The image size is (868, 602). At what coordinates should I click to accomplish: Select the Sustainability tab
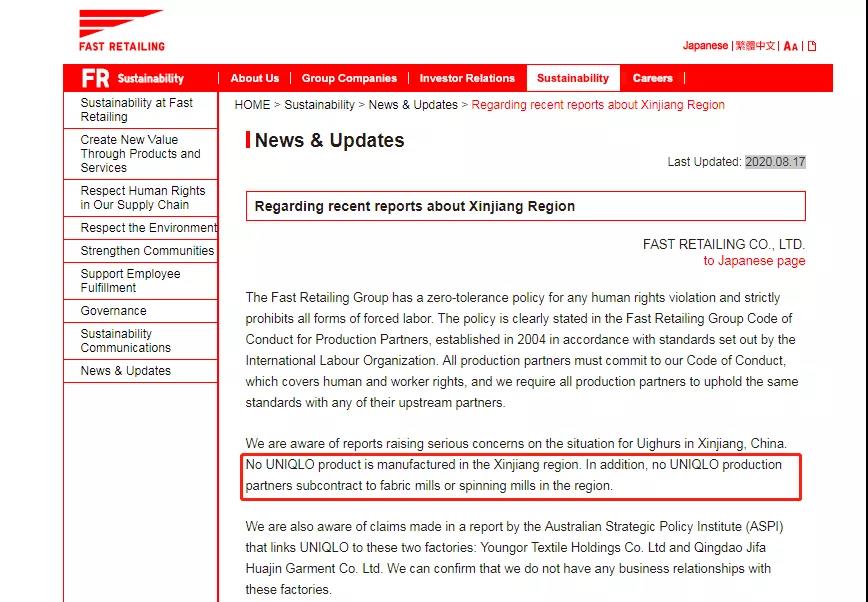[573, 78]
